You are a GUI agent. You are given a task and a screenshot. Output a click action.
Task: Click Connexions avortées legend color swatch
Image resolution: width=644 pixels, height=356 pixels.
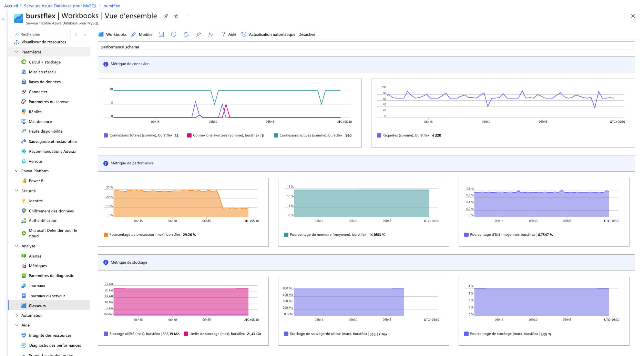click(x=189, y=135)
